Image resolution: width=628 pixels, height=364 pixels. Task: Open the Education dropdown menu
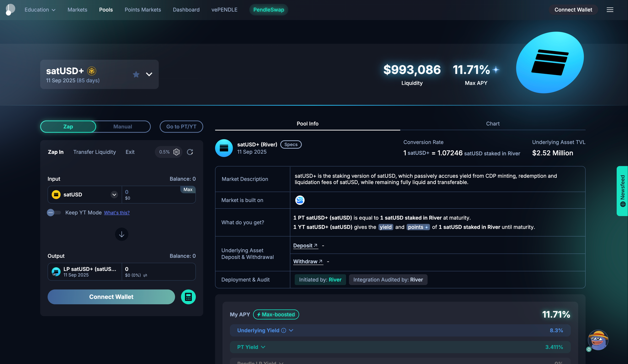pos(40,10)
